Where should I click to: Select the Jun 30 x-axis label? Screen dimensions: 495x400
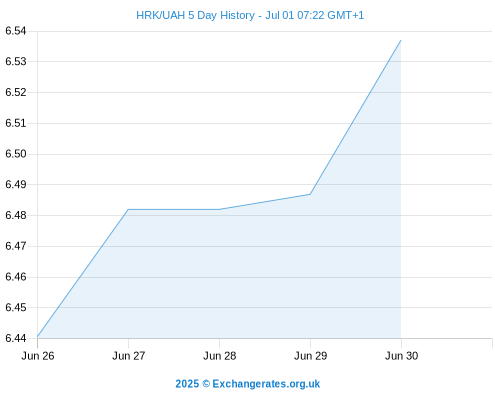coord(401,356)
